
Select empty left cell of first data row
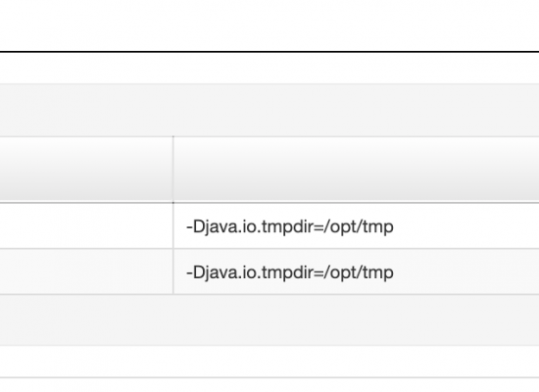[x=86, y=226]
